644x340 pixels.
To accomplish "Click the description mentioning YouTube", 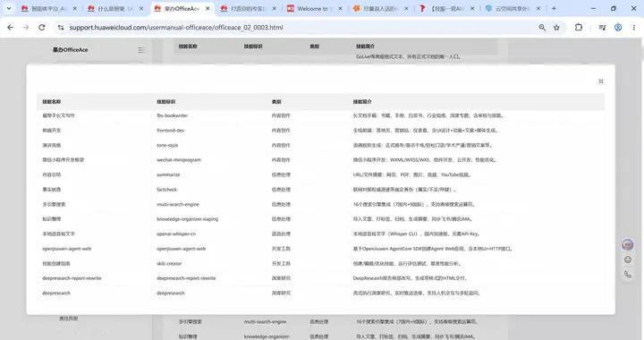I will click(411, 175).
